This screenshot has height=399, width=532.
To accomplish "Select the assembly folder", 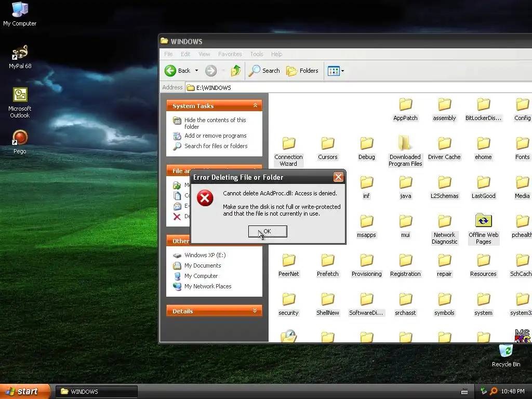I will tap(444, 109).
